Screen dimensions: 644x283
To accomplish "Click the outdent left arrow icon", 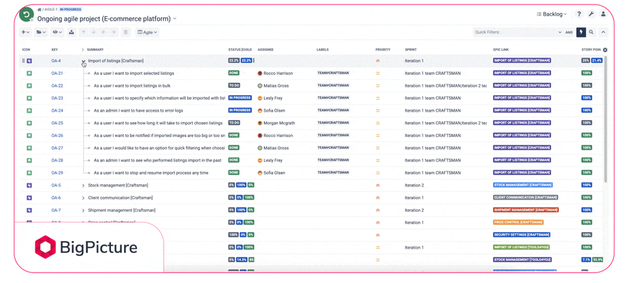I will 103,32.
